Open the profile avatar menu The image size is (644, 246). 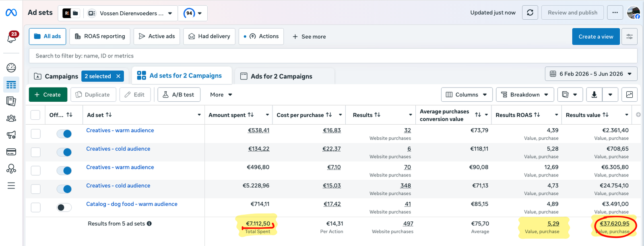(x=634, y=13)
